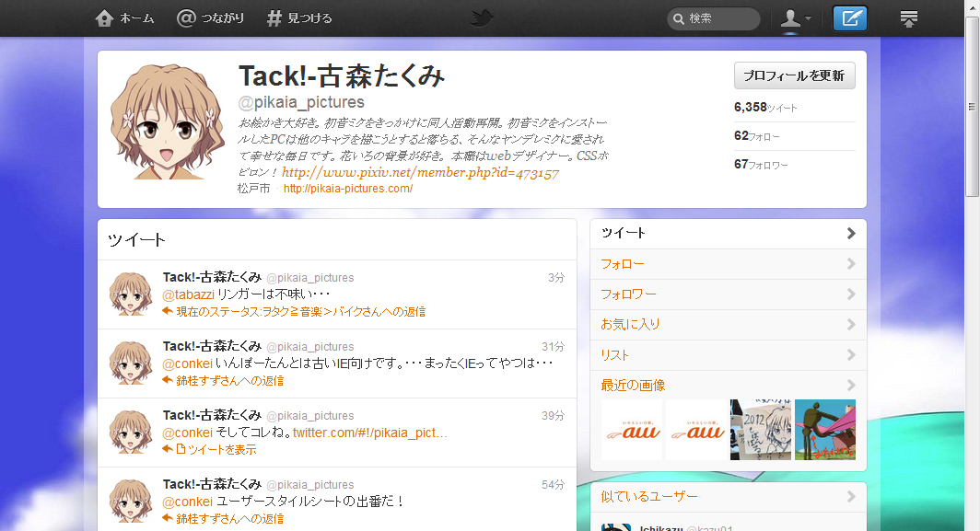Viewport: 980px width, 531px height.
Task: Open the green robot recent image thumbnail
Action: tap(825, 429)
